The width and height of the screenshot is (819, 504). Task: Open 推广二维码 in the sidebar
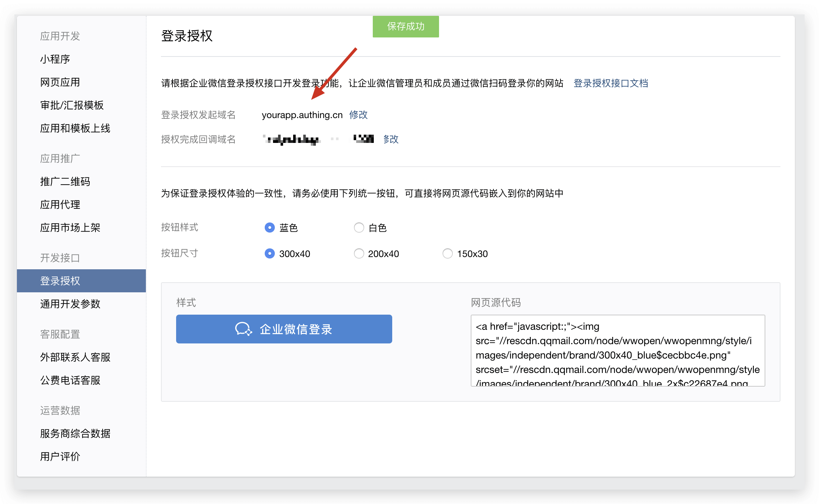[x=65, y=181]
